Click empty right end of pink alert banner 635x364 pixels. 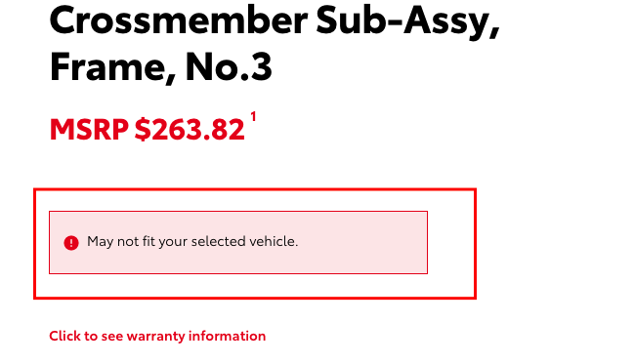(x=364, y=242)
